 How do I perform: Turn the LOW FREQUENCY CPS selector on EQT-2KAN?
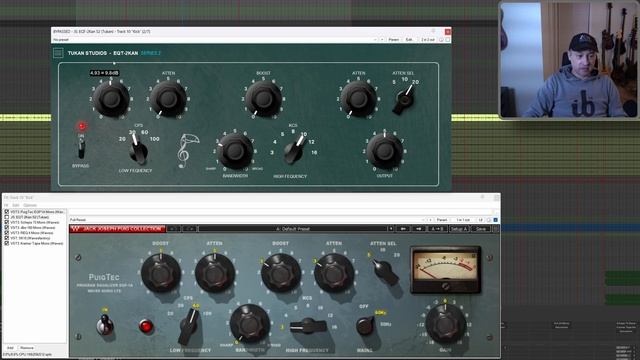137,149
